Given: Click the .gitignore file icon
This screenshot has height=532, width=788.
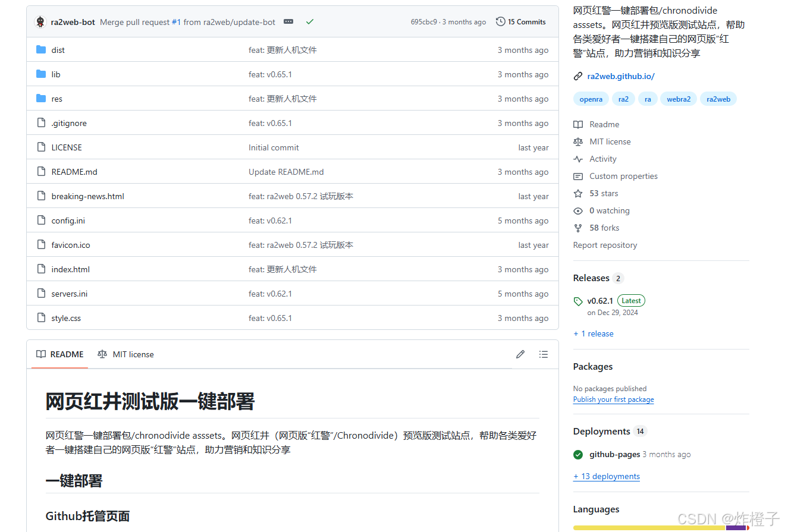Looking at the screenshot, I should click(x=41, y=123).
